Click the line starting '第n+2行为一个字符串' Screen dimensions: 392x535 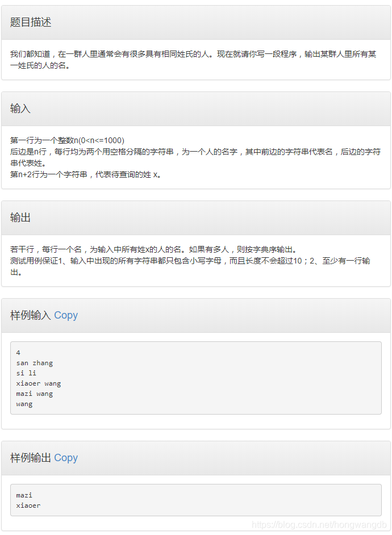[x=86, y=175]
